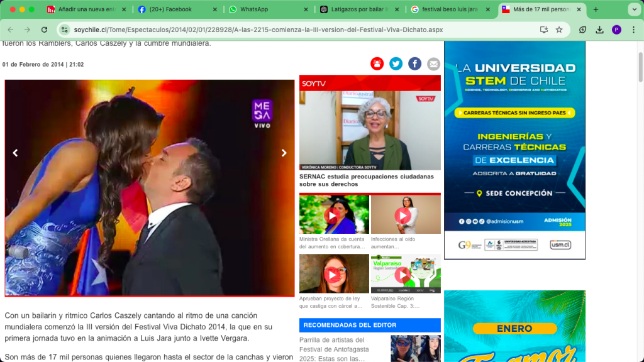The image size is (644, 362).
Task: Open the Festival de Antofagasta article thumbnail
Action: click(x=416, y=348)
